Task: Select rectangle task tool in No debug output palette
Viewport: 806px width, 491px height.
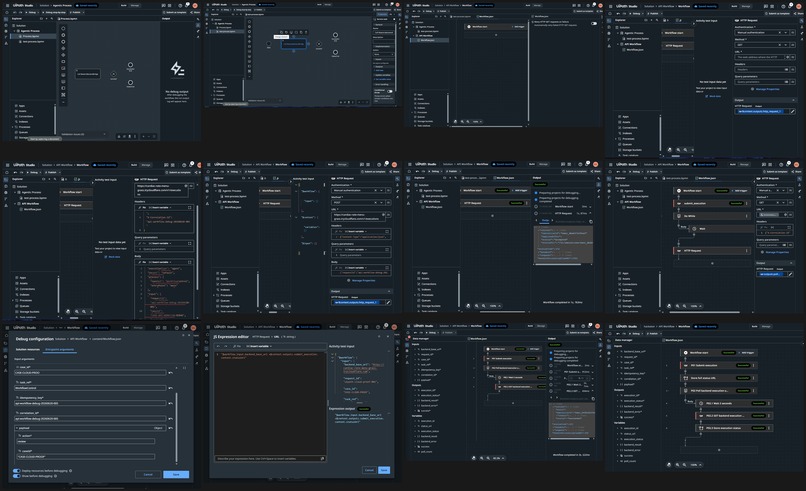Action: pyautogui.click(x=63, y=62)
